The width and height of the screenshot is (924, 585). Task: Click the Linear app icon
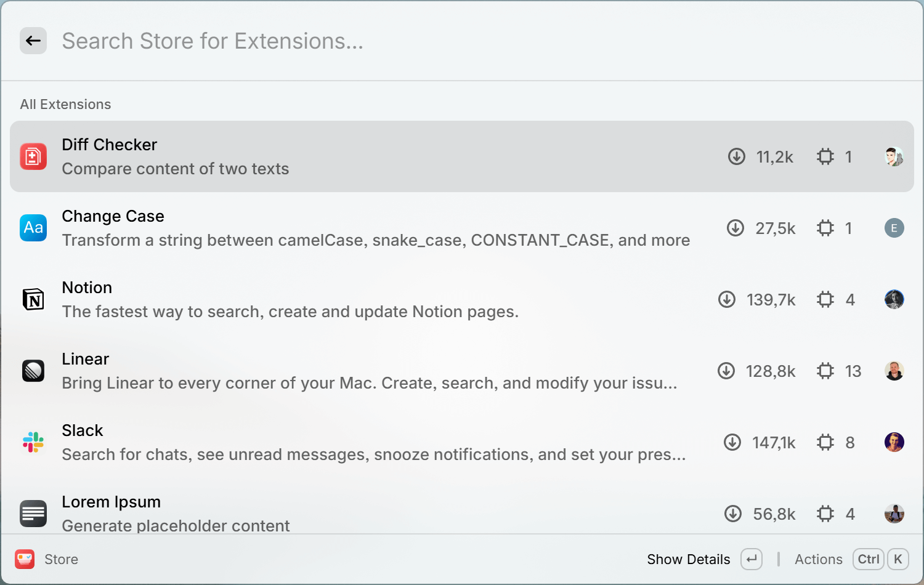(x=33, y=371)
